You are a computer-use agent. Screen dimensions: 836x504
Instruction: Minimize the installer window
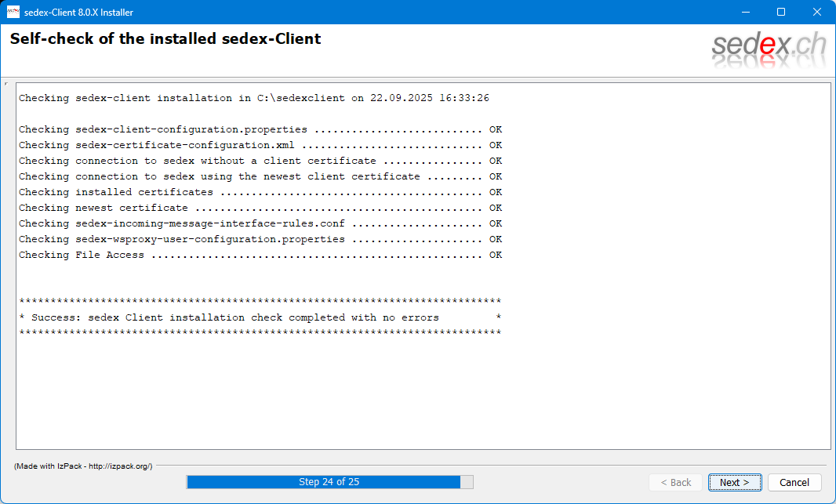(x=744, y=12)
